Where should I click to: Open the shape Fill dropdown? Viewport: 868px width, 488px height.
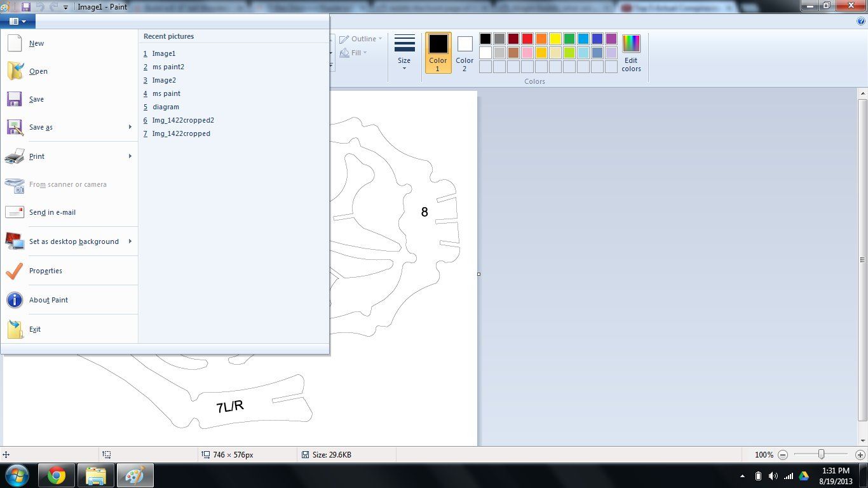tap(354, 53)
